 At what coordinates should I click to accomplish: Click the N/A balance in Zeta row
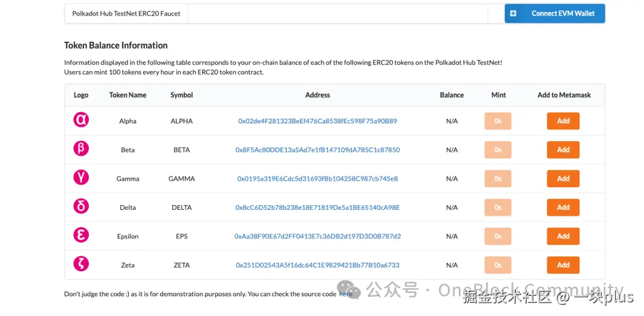pyautogui.click(x=452, y=265)
